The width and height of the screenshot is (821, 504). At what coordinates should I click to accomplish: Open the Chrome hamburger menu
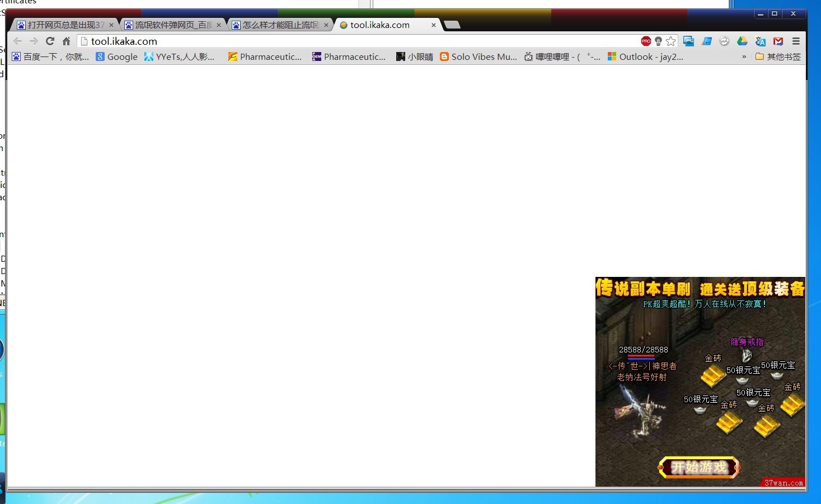pyautogui.click(x=796, y=41)
